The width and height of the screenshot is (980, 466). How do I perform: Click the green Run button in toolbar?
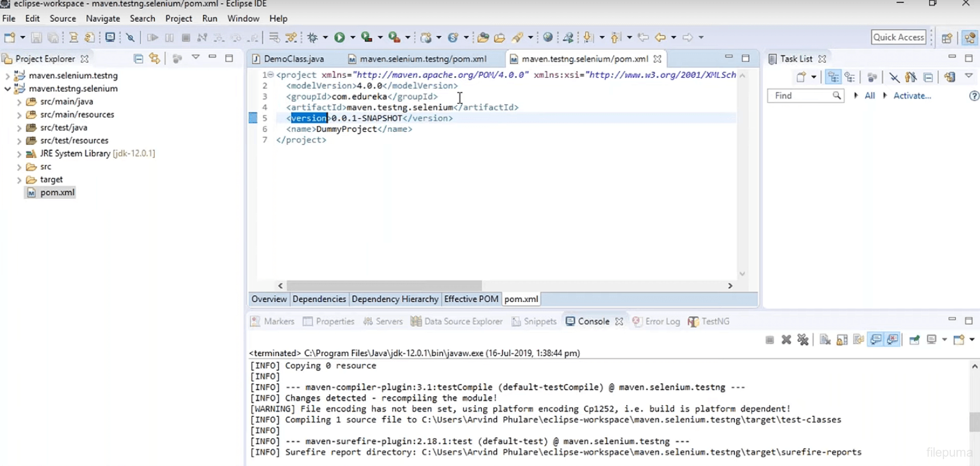tap(340, 37)
